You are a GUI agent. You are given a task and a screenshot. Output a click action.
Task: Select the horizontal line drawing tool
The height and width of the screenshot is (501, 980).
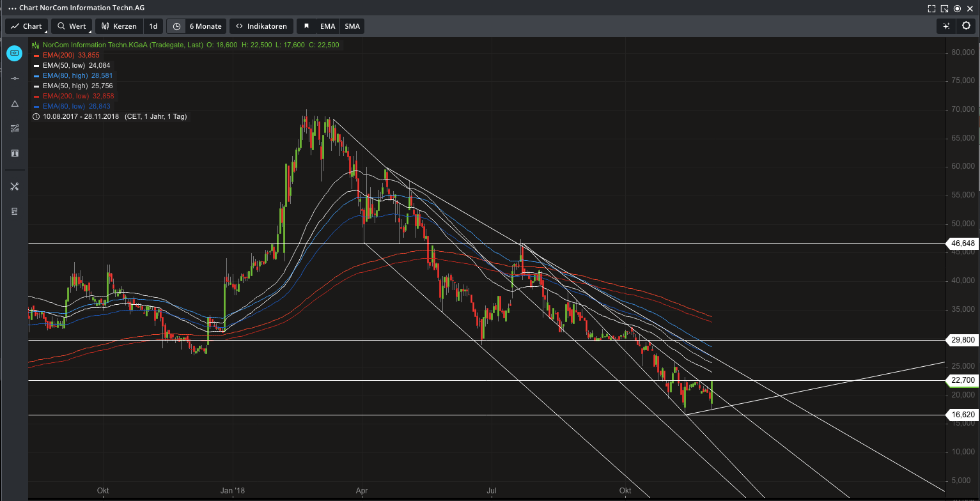[15, 78]
